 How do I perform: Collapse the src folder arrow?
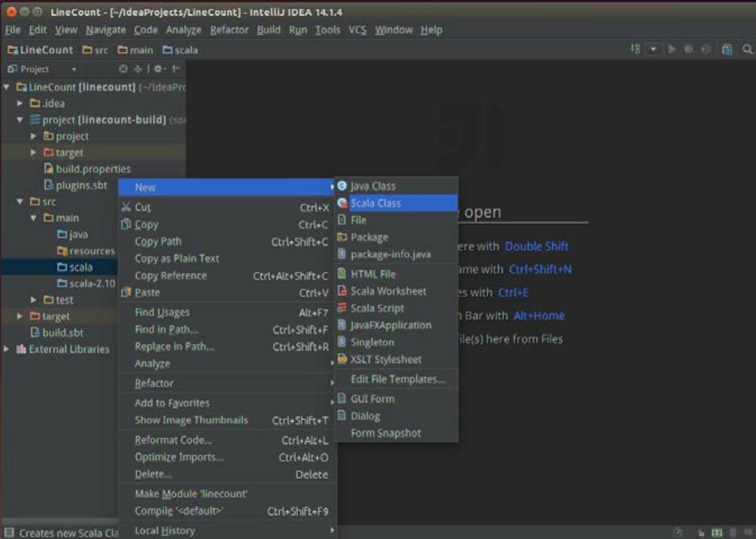[x=20, y=202]
